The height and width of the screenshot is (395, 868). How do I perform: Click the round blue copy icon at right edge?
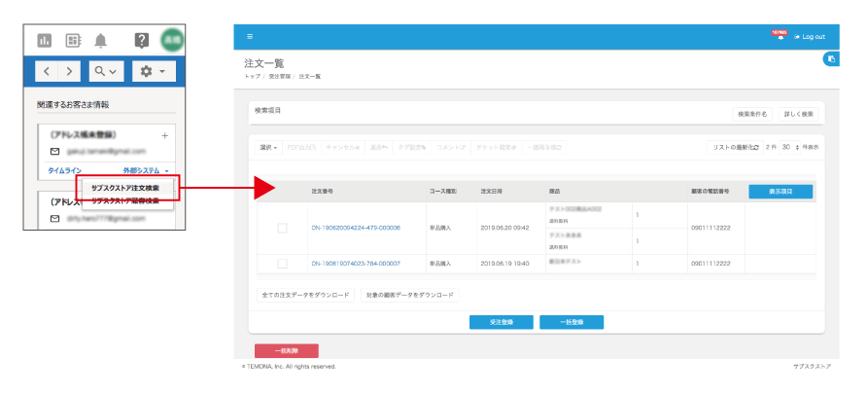click(x=831, y=59)
